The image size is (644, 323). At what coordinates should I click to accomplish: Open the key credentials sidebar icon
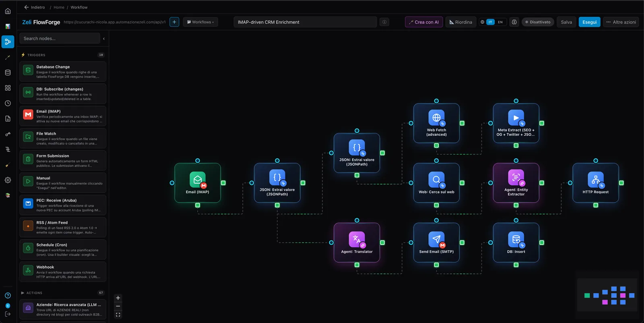pyautogui.click(x=8, y=134)
